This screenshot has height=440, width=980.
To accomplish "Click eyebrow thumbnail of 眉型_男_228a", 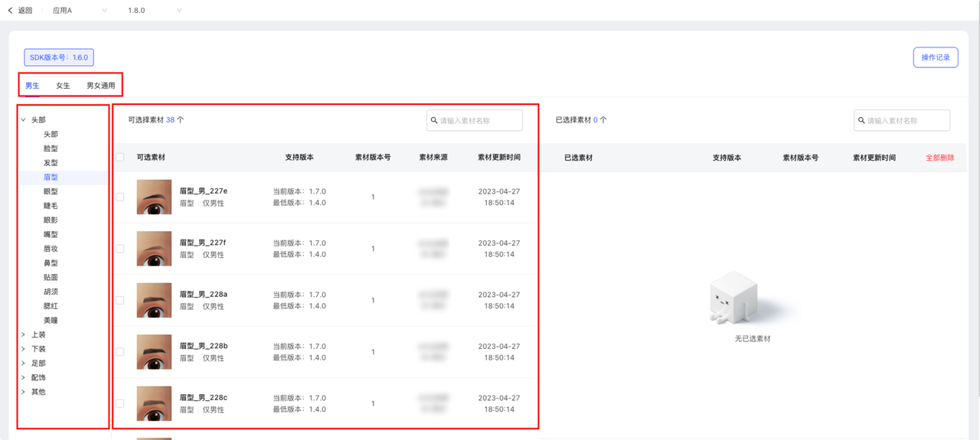I will click(x=154, y=300).
